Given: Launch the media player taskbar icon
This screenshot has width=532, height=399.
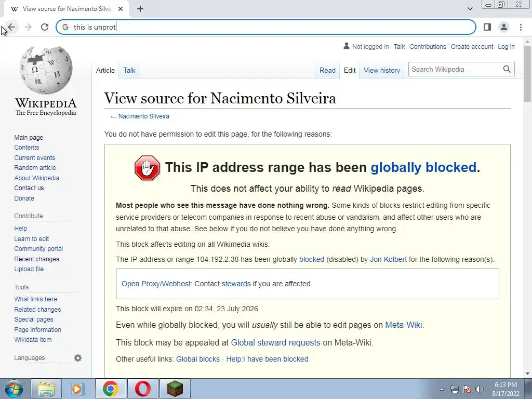Looking at the screenshot, I should pyautogui.click(x=78, y=389).
